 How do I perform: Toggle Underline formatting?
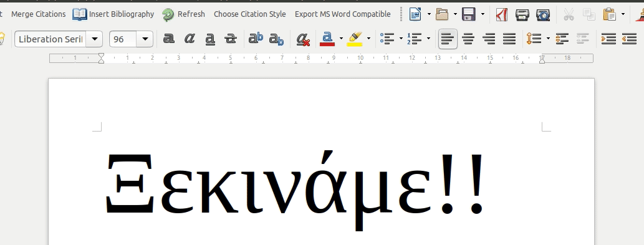(x=210, y=39)
